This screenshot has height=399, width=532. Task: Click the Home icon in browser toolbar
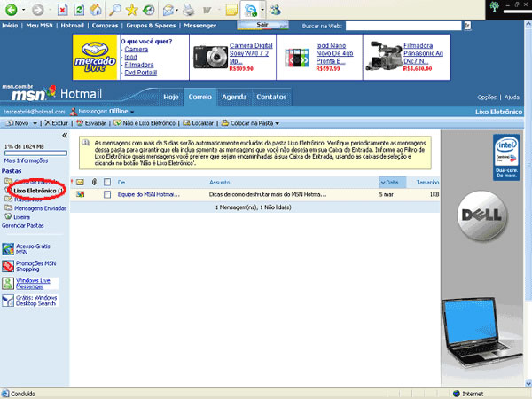[97, 10]
